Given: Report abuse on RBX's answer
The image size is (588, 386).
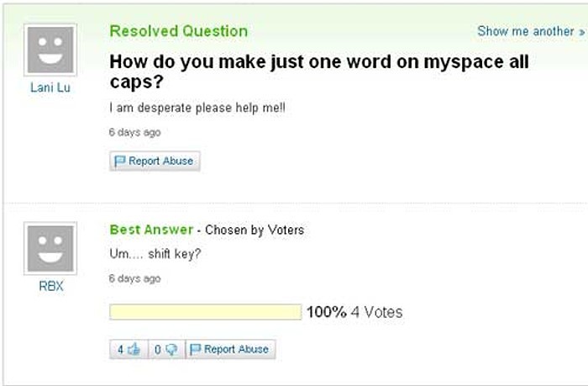Looking at the screenshot, I should pos(231,350).
